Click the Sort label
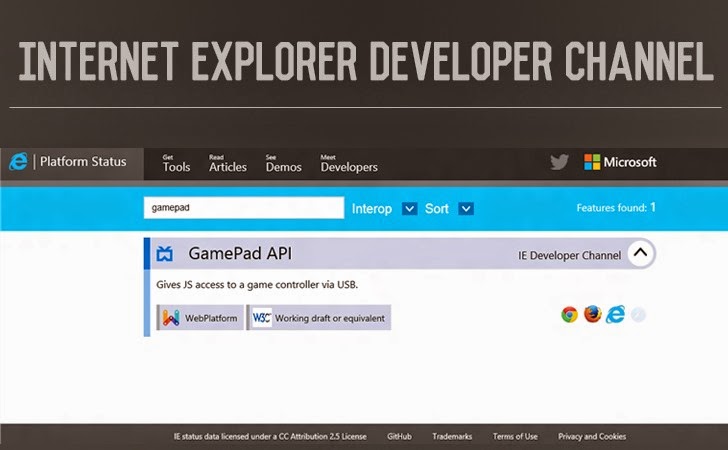Viewport: 728px width, 450px height. pyautogui.click(x=437, y=209)
